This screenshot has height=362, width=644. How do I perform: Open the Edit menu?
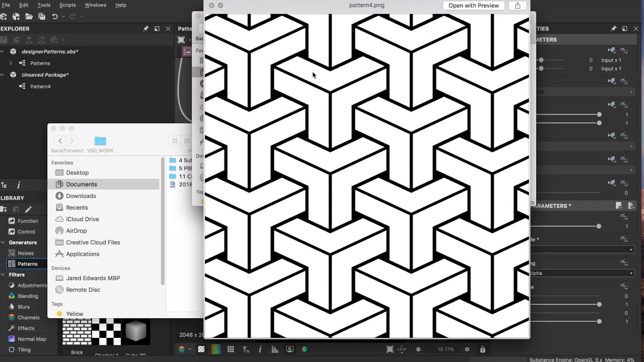[x=24, y=5]
